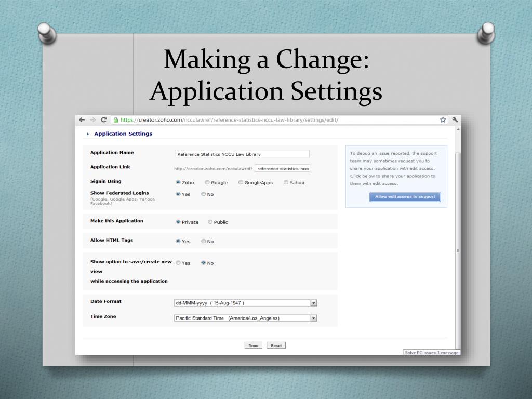Click the scrollbar up arrow
Screen dimensions: 532x399
point(458,129)
